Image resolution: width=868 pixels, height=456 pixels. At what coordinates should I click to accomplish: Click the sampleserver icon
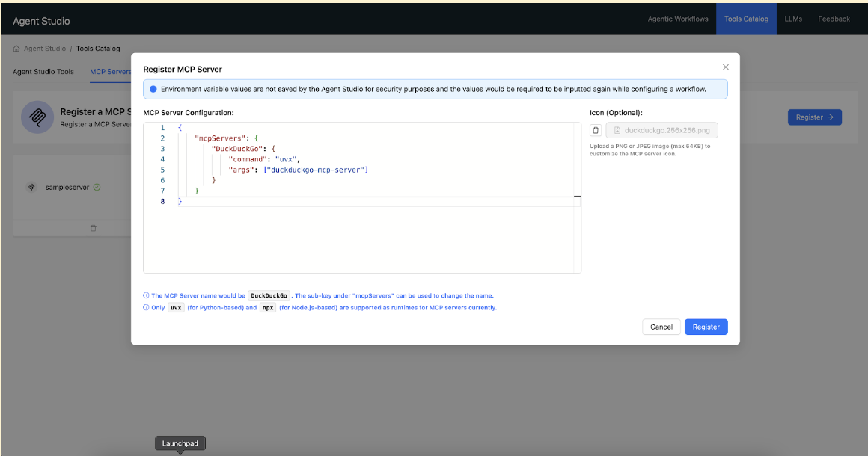pyautogui.click(x=31, y=188)
